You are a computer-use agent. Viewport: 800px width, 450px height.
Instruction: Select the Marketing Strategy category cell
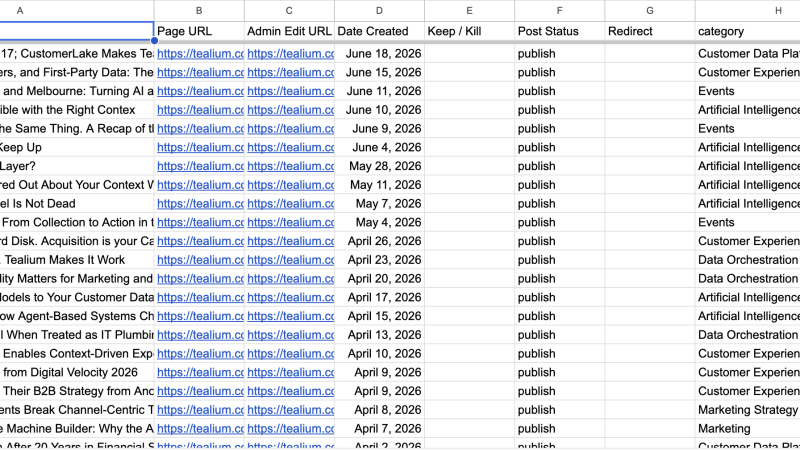tap(747, 410)
